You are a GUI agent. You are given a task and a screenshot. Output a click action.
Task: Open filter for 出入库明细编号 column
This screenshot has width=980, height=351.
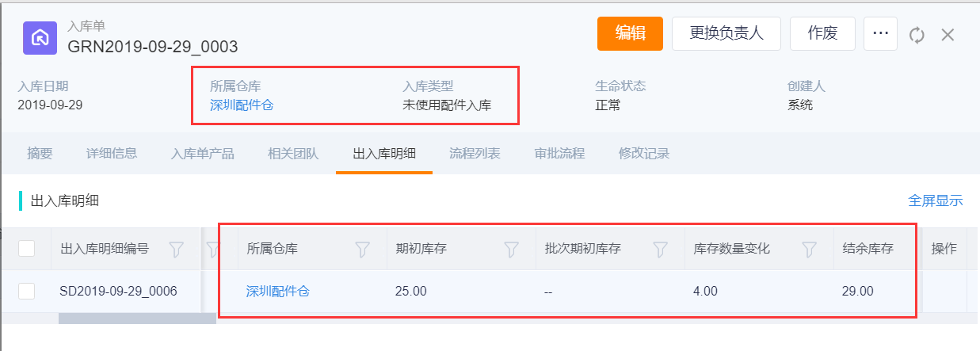177,249
